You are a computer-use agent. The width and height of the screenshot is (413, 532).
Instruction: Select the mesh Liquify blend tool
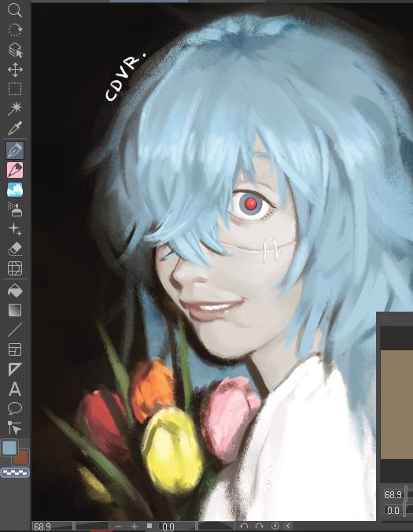tap(15, 268)
